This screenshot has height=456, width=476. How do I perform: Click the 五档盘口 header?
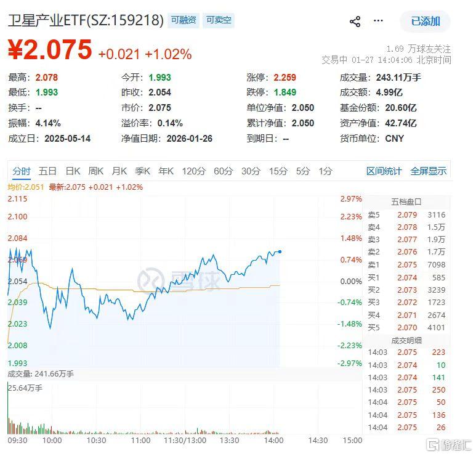[x=406, y=202]
